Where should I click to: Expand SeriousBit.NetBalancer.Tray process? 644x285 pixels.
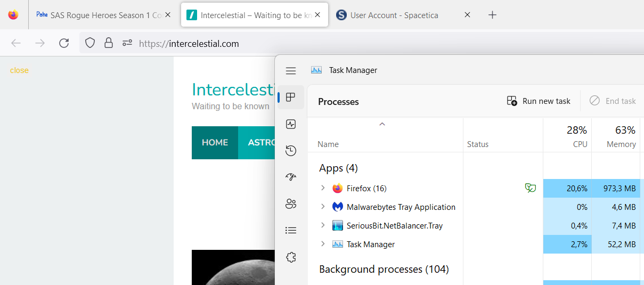[322, 225]
